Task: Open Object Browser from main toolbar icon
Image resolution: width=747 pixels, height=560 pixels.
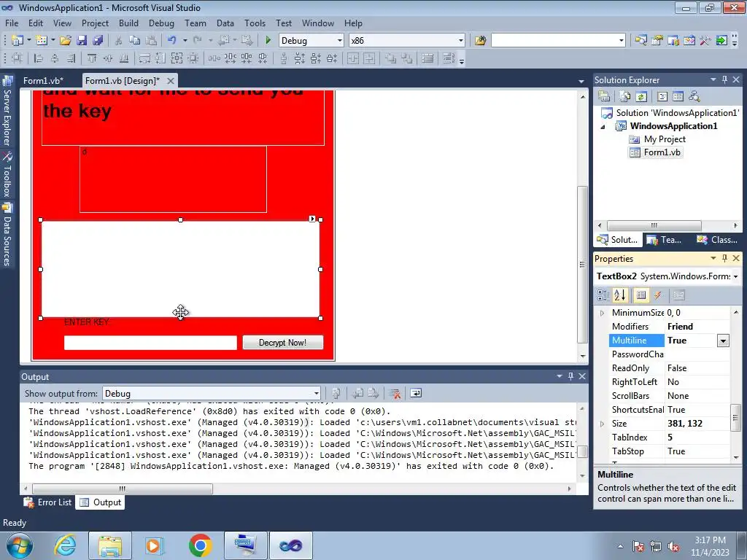Action: [x=689, y=41]
